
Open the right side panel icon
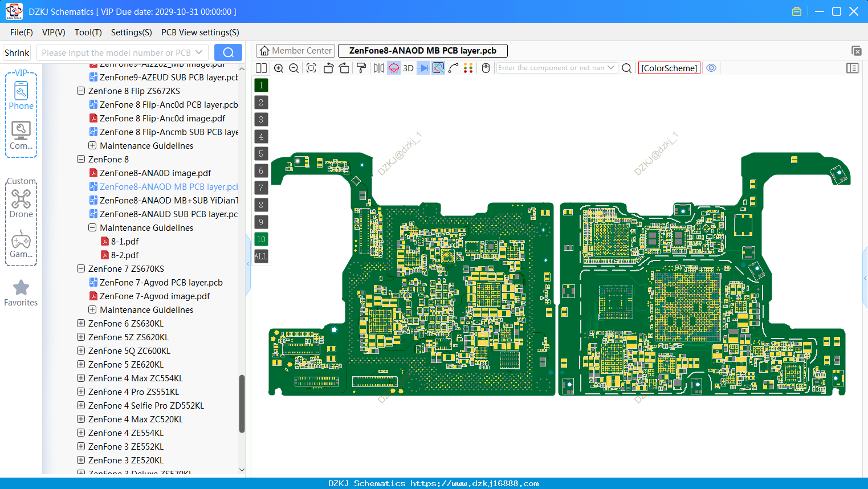[x=853, y=68]
